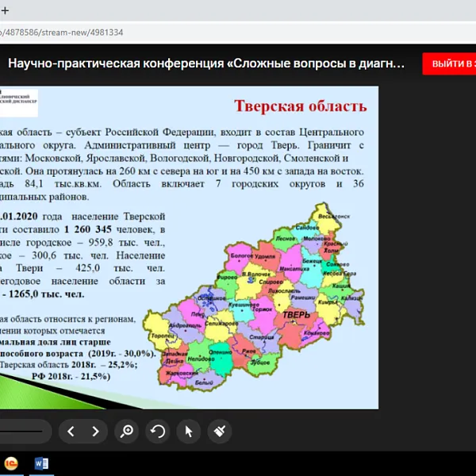Activate the zoom magnifier tool
The image size is (476, 476).
coord(127,431)
